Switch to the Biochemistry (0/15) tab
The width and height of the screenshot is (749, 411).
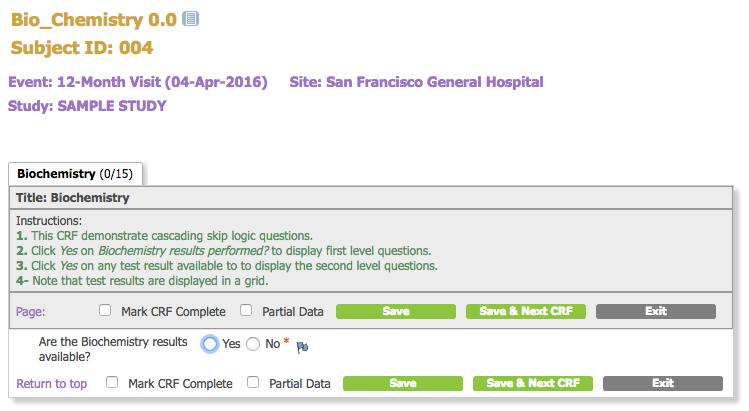pyautogui.click(x=75, y=174)
